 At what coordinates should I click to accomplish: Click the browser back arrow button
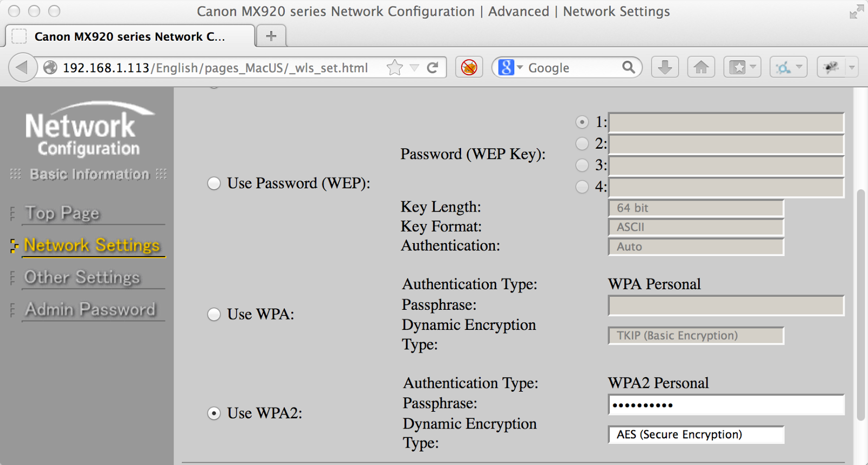pos(22,68)
